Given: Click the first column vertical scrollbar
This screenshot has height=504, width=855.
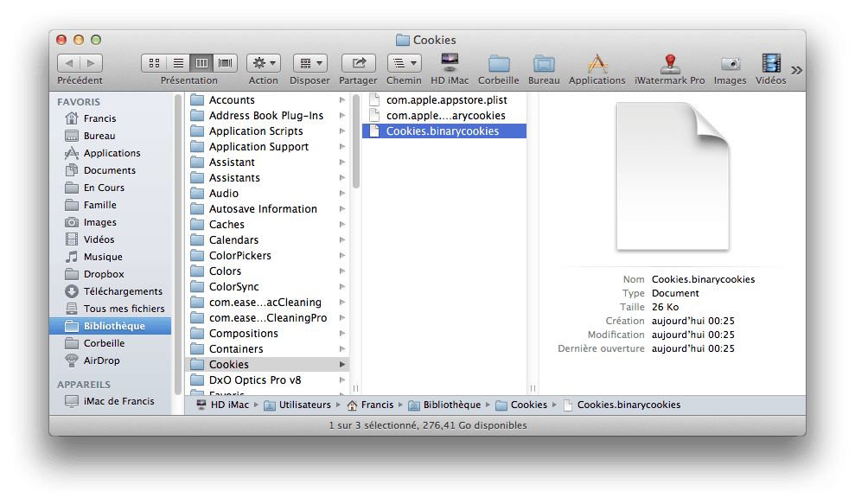Looking at the screenshot, I should pos(356,141).
